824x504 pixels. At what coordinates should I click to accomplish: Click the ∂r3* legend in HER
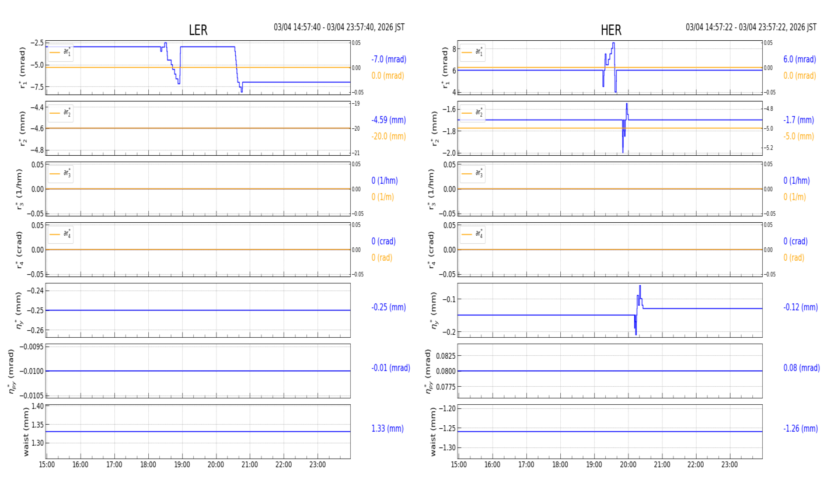472,174
